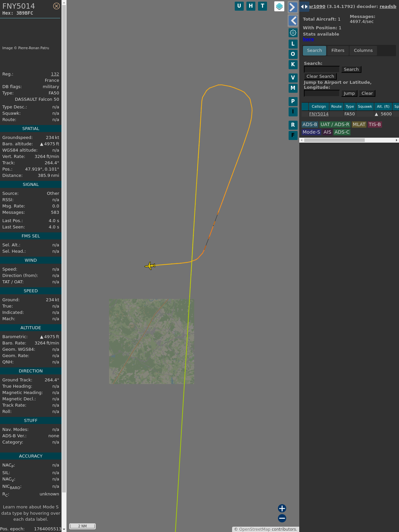Viewport: 399px width, 532px height.
Task: Click the MLAT legend label
Action: coord(359,124)
